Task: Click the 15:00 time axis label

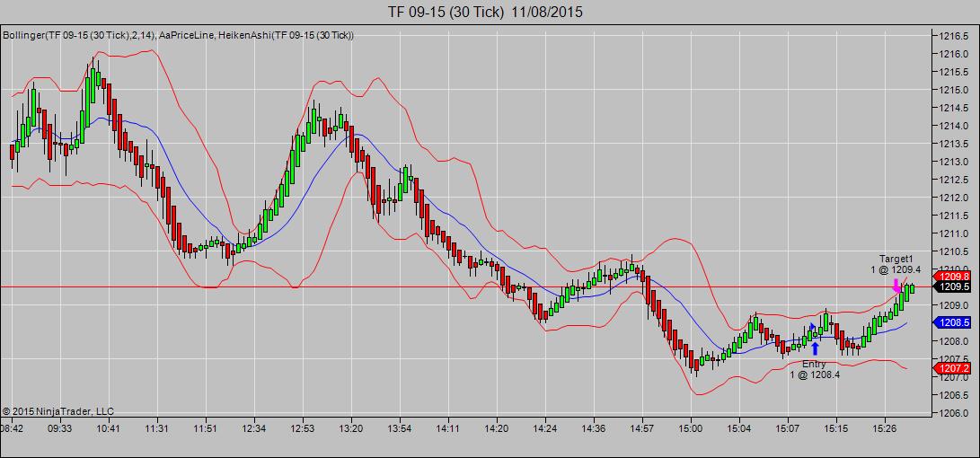Action: pos(691,428)
